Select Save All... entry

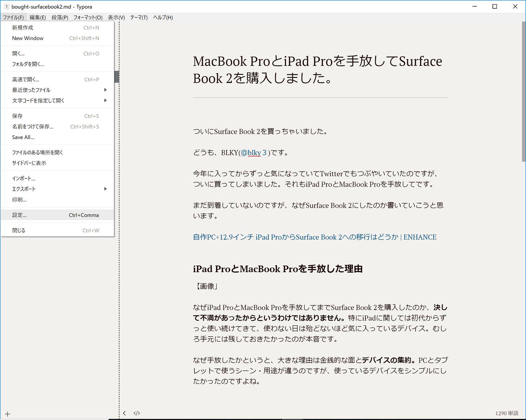pos(58,137)
